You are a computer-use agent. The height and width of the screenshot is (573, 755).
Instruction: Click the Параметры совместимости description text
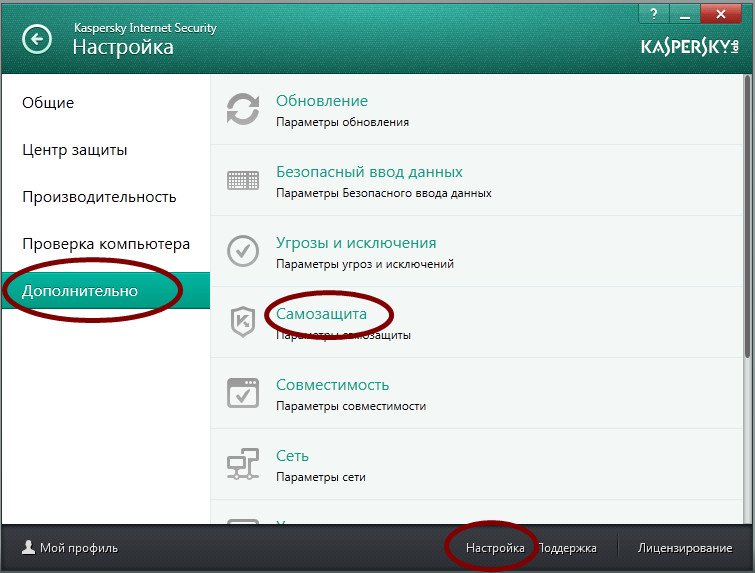click(x=351, y=406)
